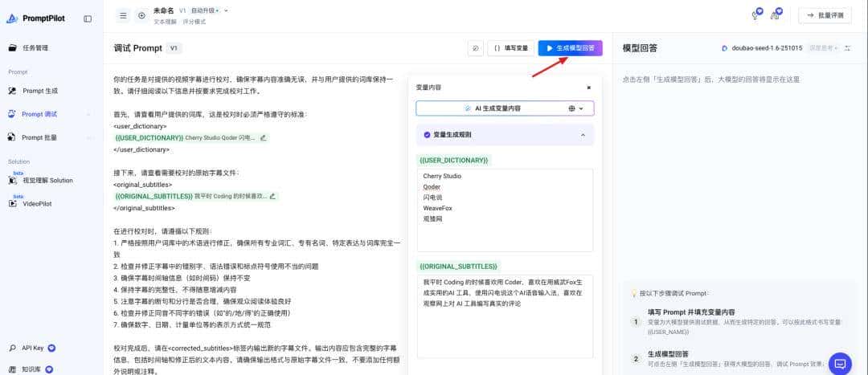Expand the chevron next to 自动升级
Image resolution: width=868 pixels, height=375 pixels.
pyautogui.click(x=226, y=10)
